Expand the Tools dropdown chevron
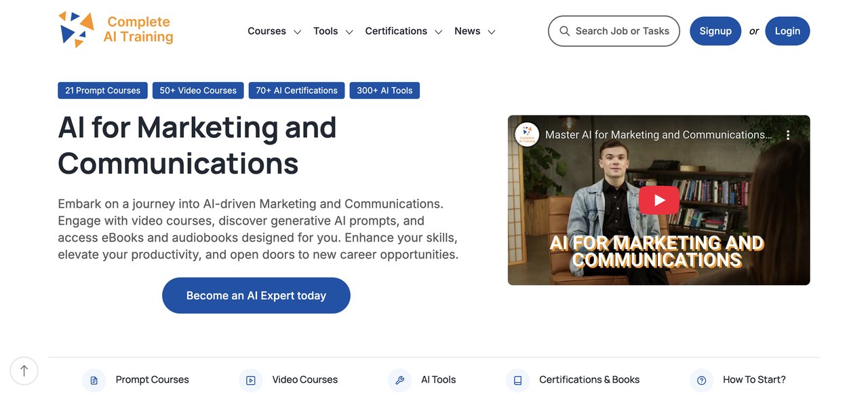Viewport: 868px width, 395px height. 349,32
